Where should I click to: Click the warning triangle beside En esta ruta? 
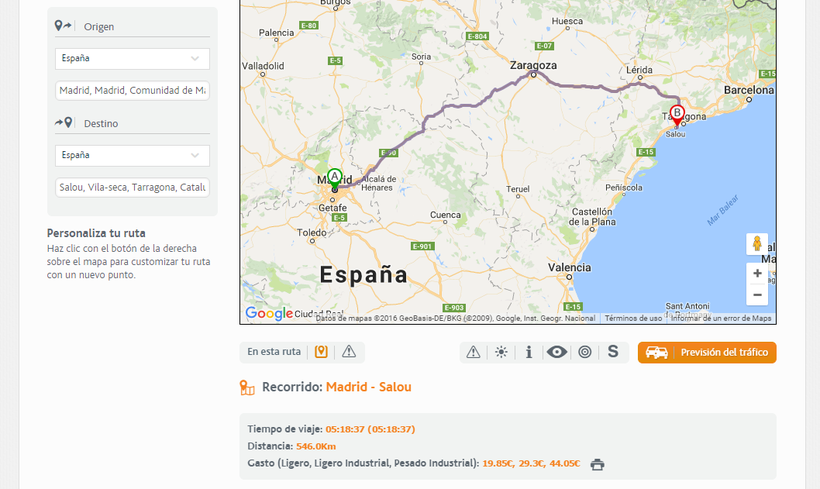(349, 352)
